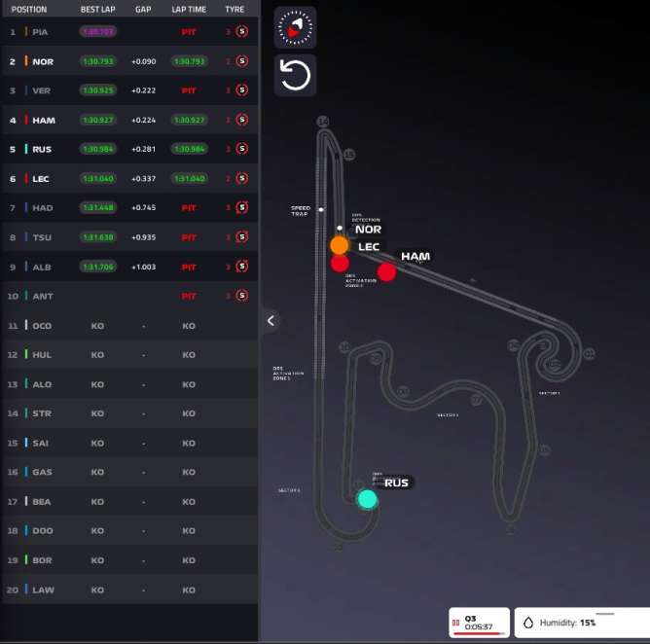
Task: Click VER's gap value +0.222
Action: click(143, 90)
